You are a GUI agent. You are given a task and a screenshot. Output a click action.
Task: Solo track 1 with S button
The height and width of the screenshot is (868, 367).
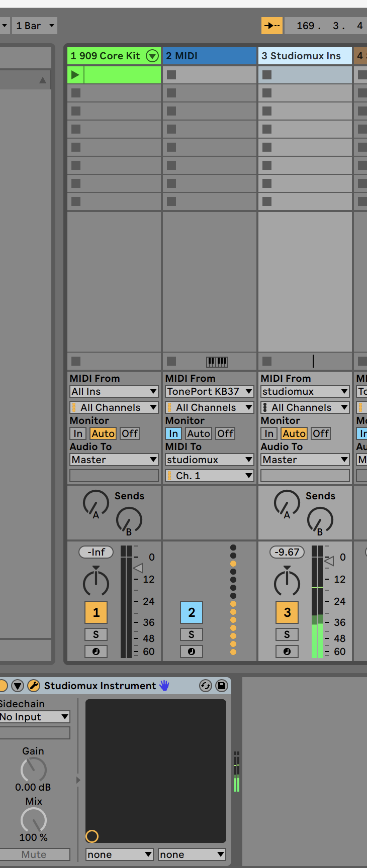point(96,634)
